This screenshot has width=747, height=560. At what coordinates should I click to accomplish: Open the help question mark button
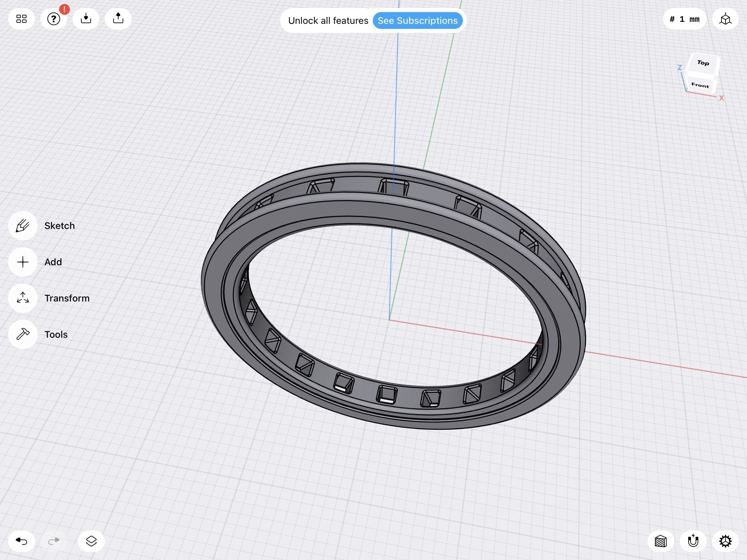(x=54, y=18)
